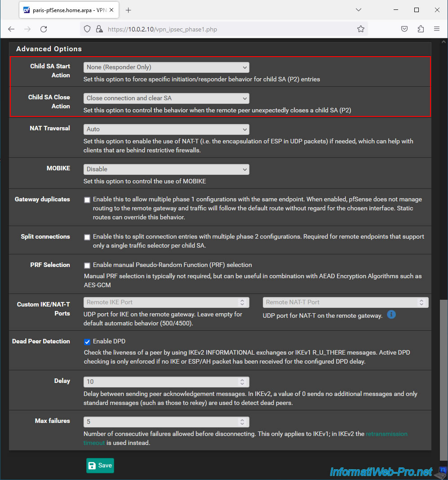The image size is (448, 480).
Task: Open the MOBIKE dropdown
Action: [x=166, y=169]
